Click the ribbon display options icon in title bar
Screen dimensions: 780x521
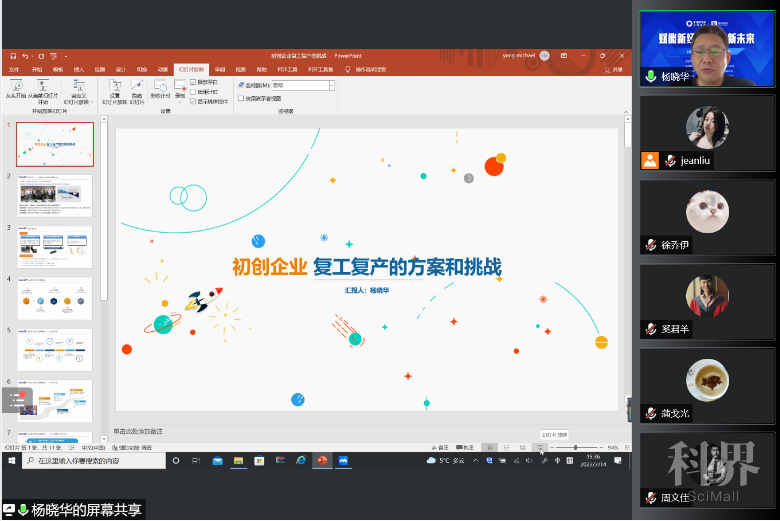point(564,56)
